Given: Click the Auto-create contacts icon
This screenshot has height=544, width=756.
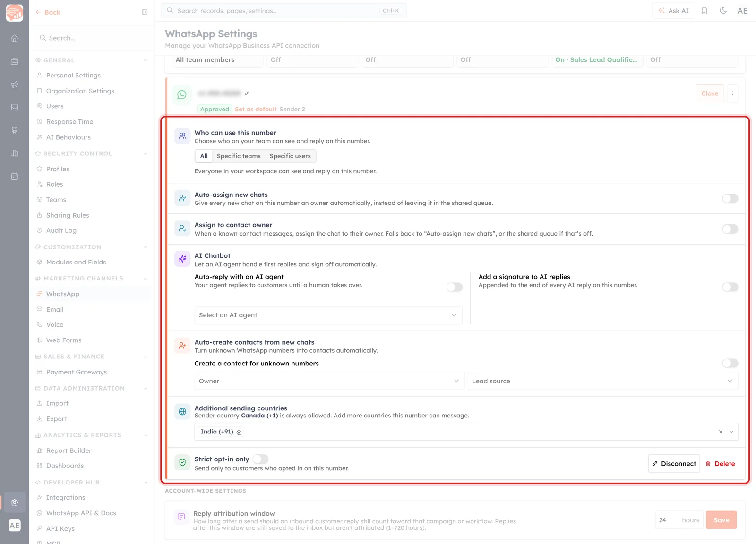Looking at the screenshot, I should pos(182,346).
